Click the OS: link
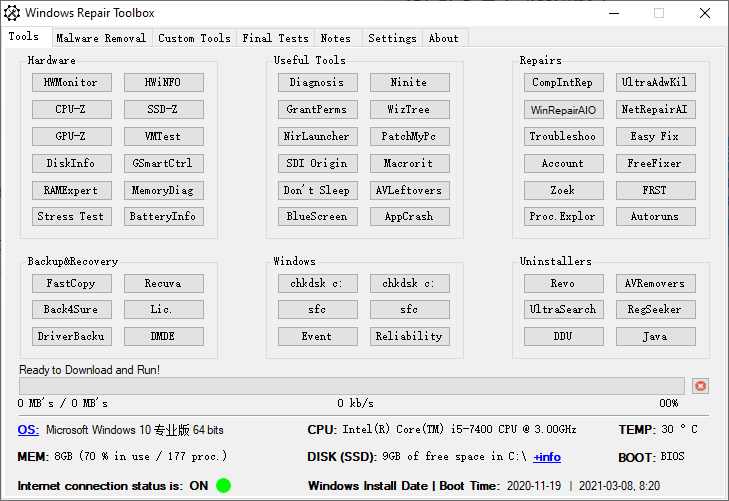The image size is (729, 501). (28, 429)
